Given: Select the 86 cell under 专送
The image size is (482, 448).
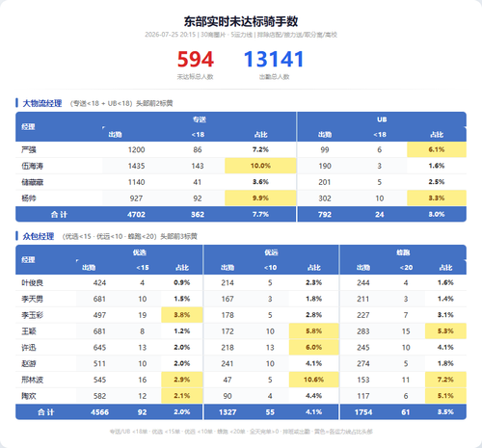Looking at the screenshot, I should (x=198, y=149).
